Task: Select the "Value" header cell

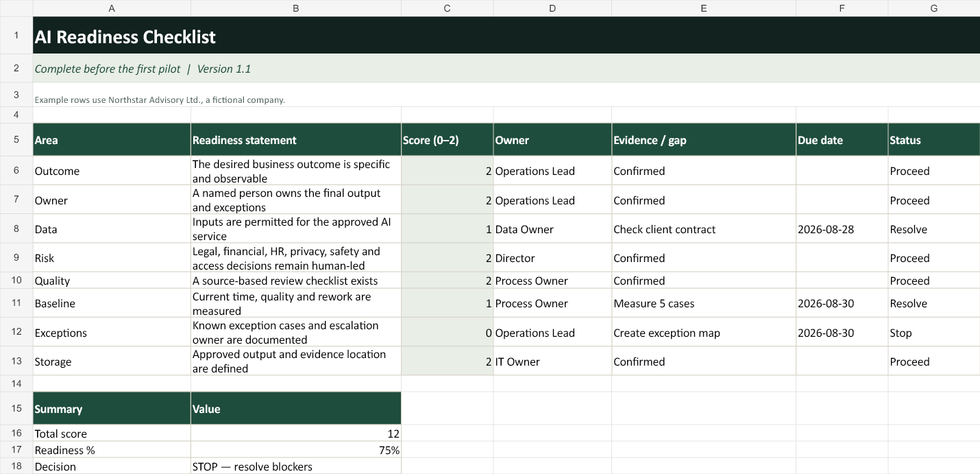Action: [296, 409]
